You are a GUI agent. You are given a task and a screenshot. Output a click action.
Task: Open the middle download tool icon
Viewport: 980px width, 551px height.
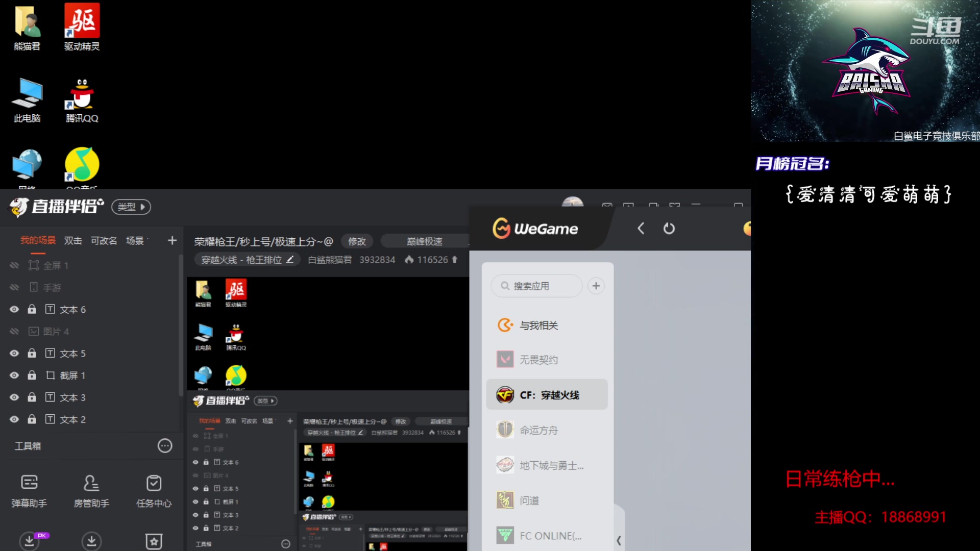pyautogui.click(x=91, y=541)
